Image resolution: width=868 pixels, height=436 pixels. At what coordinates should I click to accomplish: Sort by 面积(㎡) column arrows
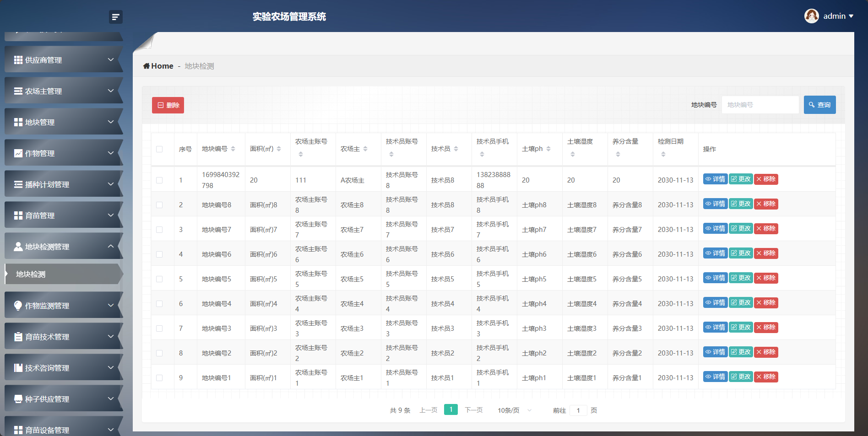point(279,149)
